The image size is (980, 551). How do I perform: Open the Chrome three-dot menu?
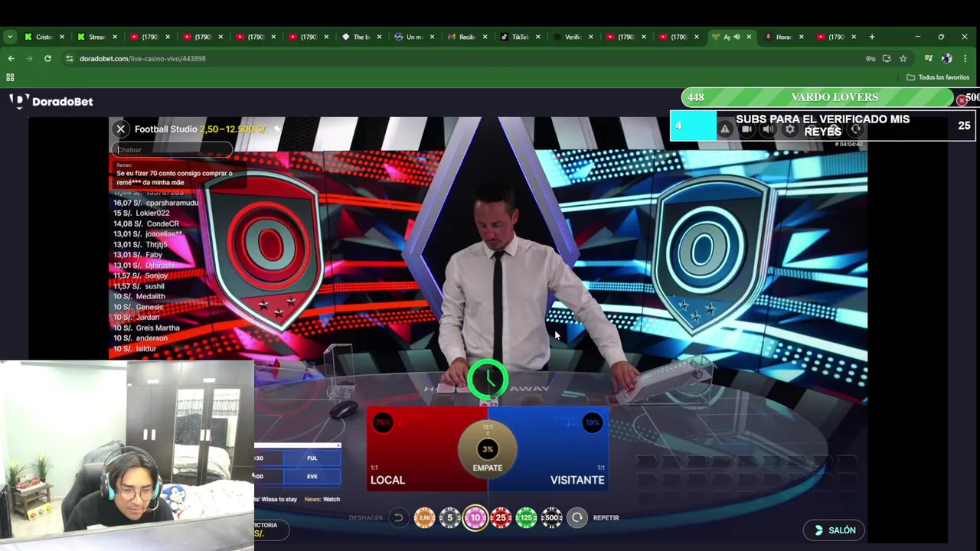coord(965,58)
